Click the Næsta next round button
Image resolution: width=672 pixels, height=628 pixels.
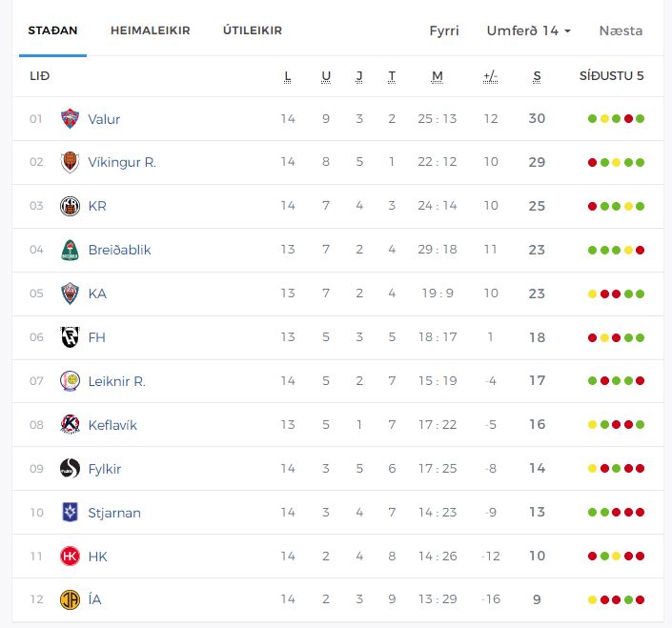point(621,30)
